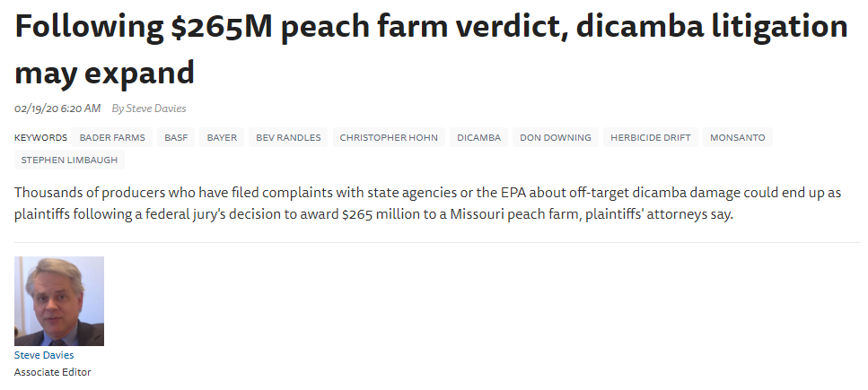Select the BASF keyword tag
The height and width of the screenshot is (390, 868).
click(177, 138)
